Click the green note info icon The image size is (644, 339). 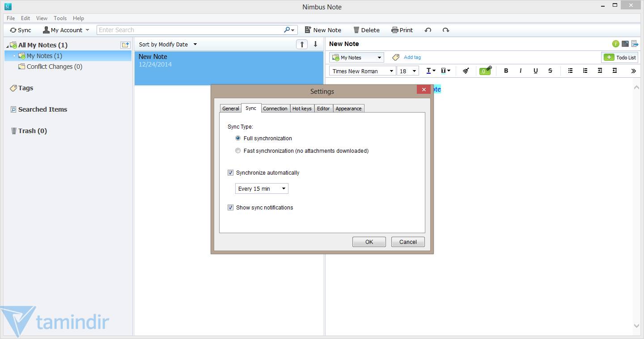(x=616, y=44)
